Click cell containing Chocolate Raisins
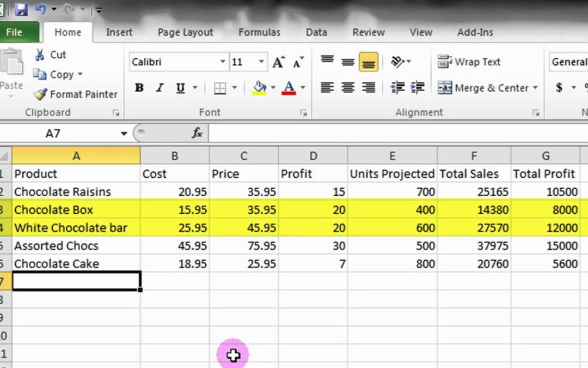Viewport: 588px width, 368px height. tap(76, 191)
